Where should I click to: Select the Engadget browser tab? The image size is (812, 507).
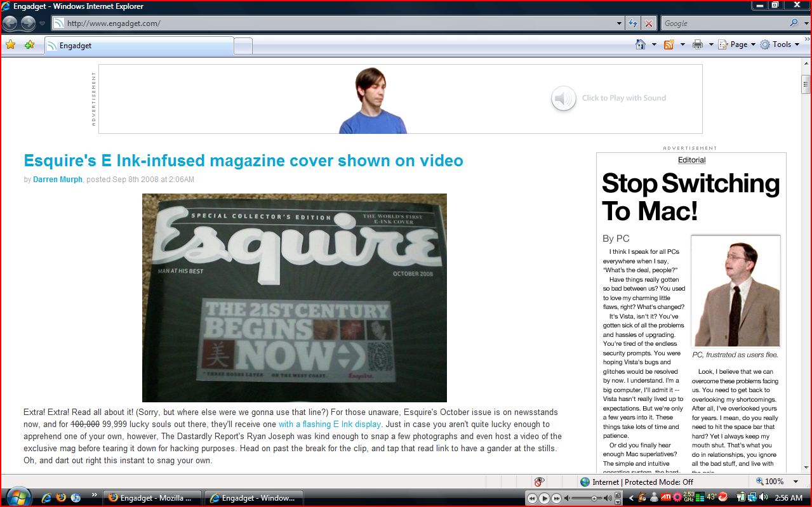point(139,46)
